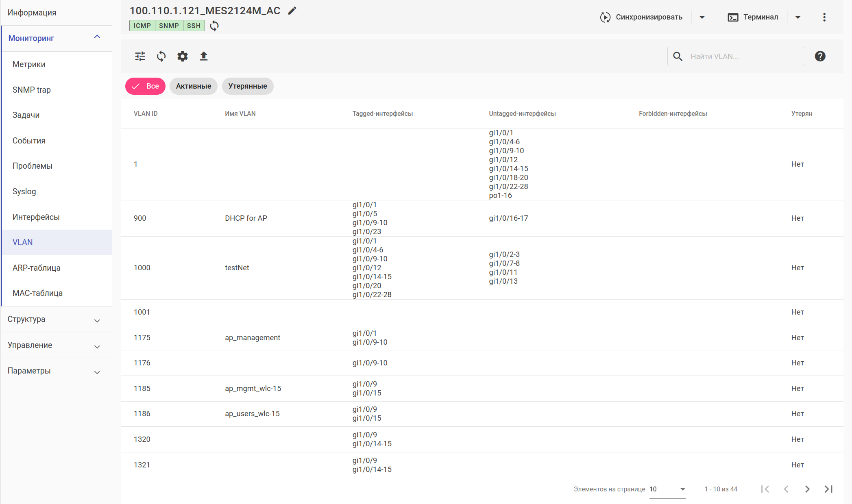Toggle the Активные filter chip
Viewport: 852px width, 504px height.
coord(194,86)
